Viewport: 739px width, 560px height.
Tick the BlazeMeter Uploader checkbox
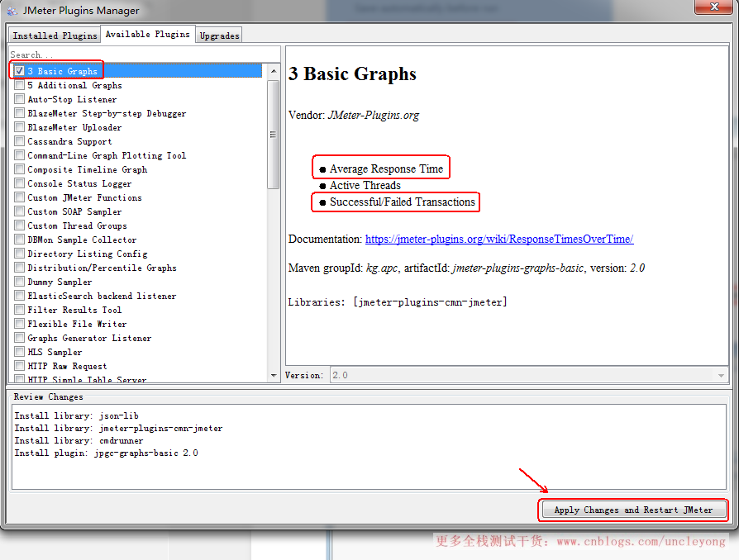point(19,127)
